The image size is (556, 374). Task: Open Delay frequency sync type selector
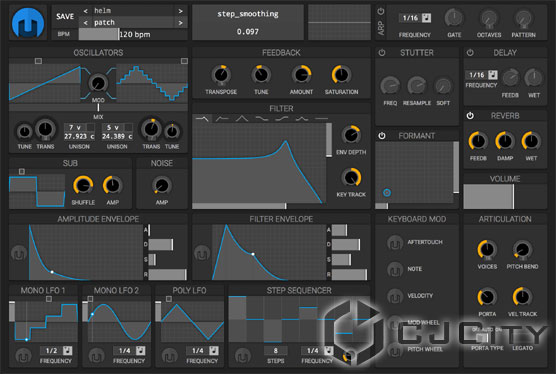coord(493,75)
